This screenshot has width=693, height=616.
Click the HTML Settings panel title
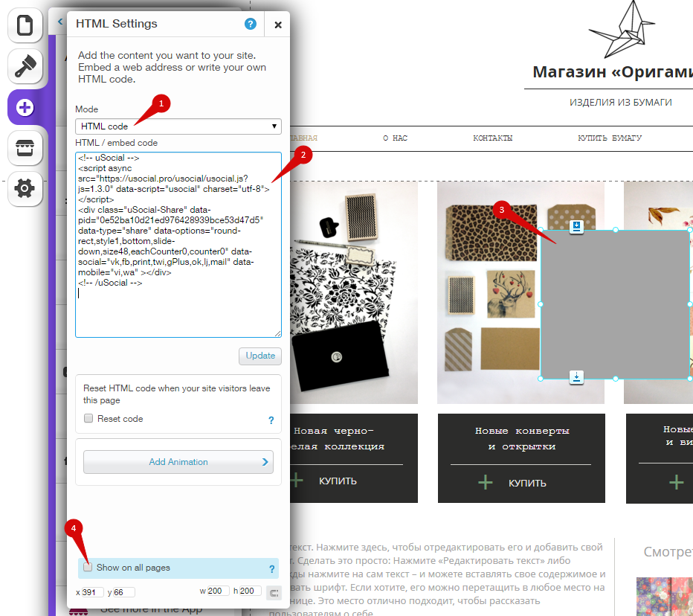tap(117, 24)
